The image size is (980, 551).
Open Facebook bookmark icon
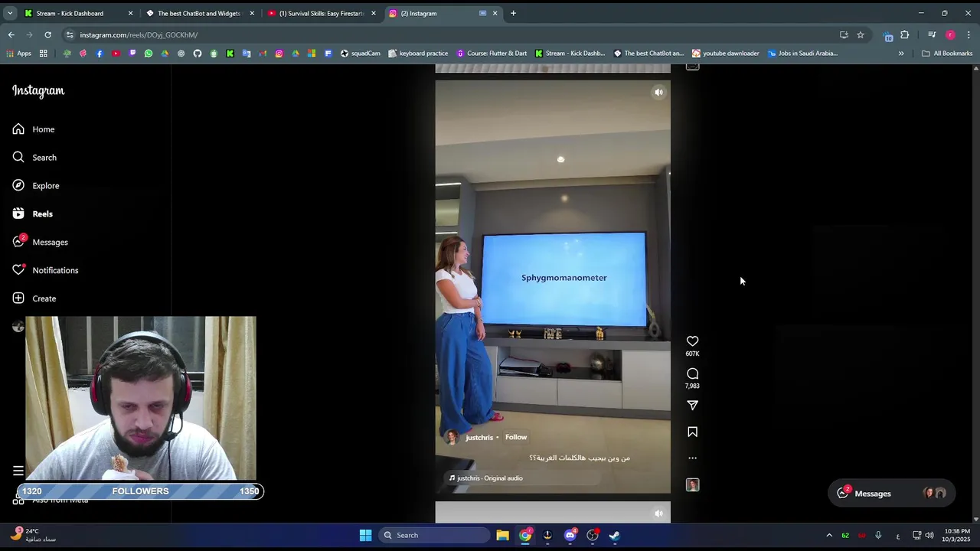[x=100, y=54]
